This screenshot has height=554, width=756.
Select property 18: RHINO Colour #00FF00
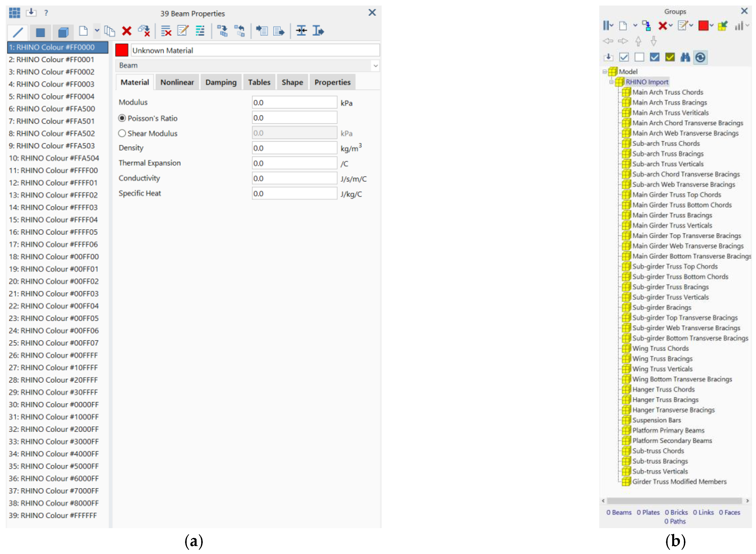tap(54, 256)
